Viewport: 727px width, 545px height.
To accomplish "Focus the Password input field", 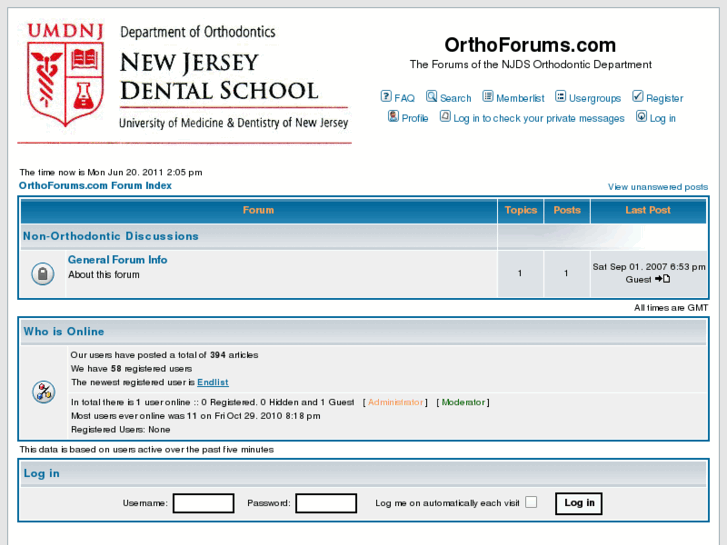I will click(326, 503).
